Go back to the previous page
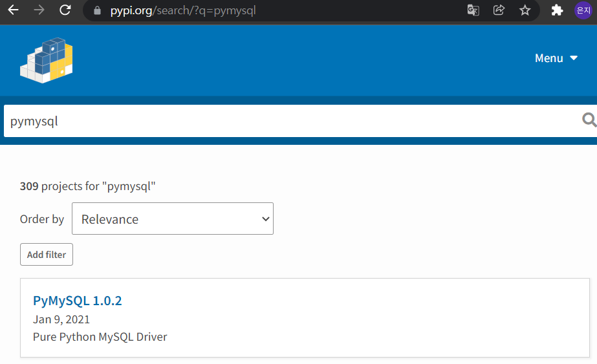Viewport: 597px width, 364px height. point(14,10)
